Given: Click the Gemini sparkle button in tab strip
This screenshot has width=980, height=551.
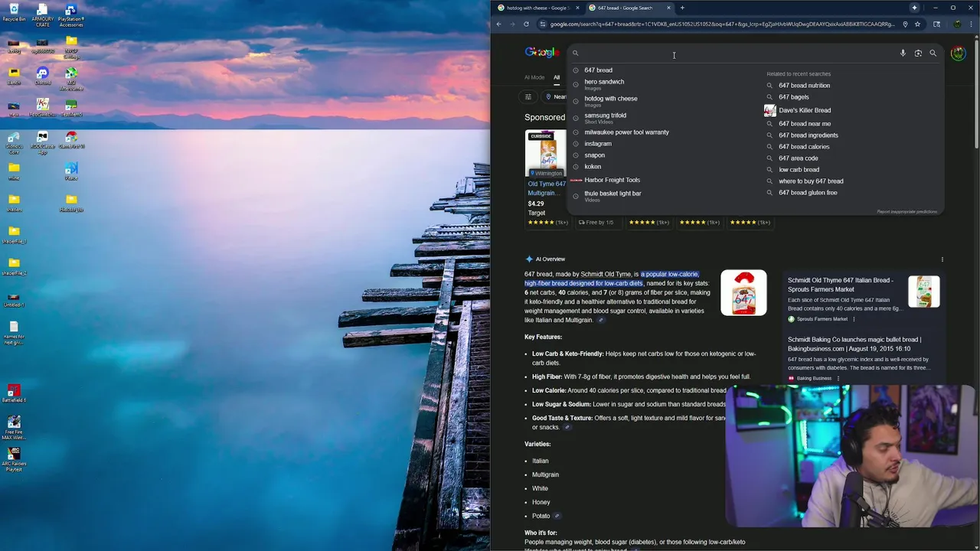Looking at the screenshot, I should click(x=914, y=8).
